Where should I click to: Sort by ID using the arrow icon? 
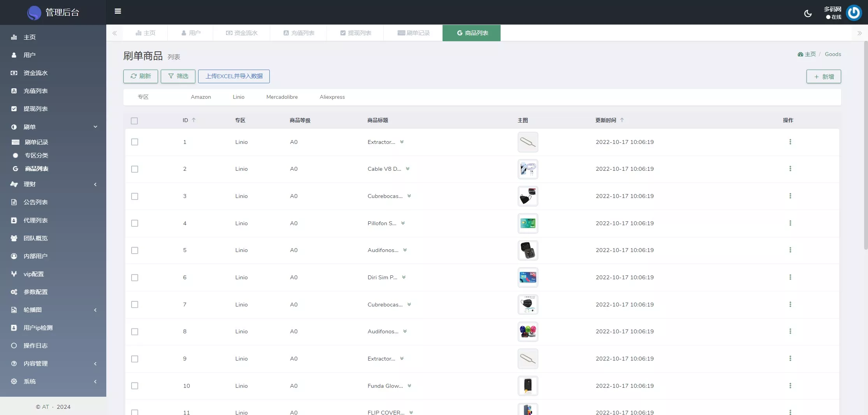point(193,120)
